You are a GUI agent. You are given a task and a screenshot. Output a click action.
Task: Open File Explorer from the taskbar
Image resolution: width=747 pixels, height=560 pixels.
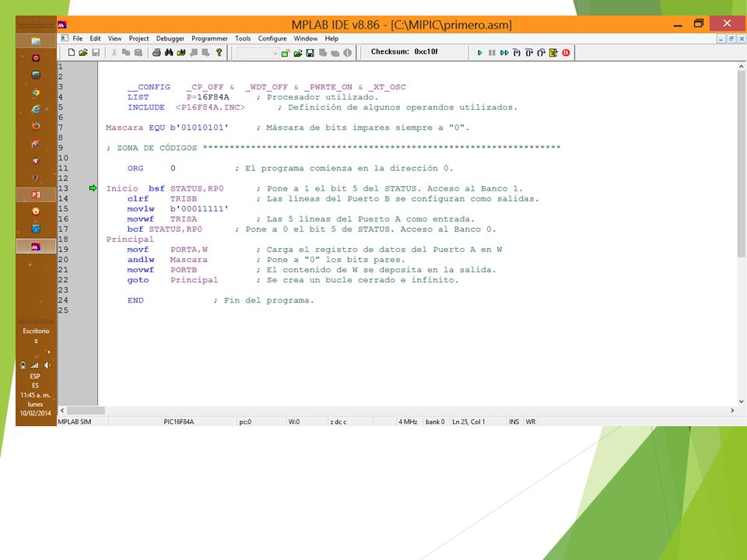(x=36, y=41)
